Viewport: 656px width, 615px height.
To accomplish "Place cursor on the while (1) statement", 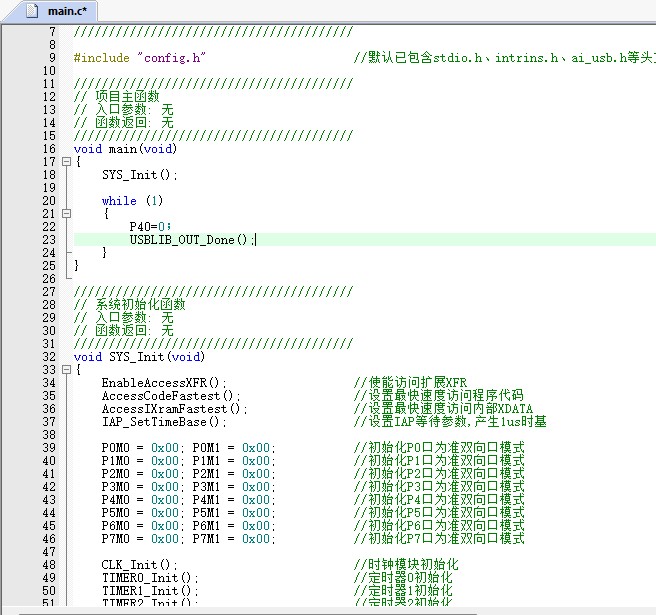I will 131,201.
